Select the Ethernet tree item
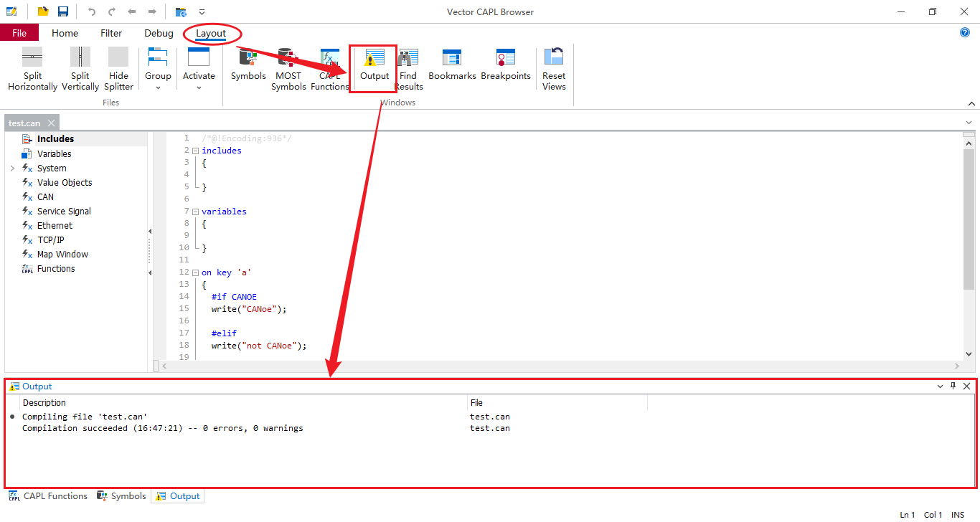980x522 pixels. click(55, 225)
